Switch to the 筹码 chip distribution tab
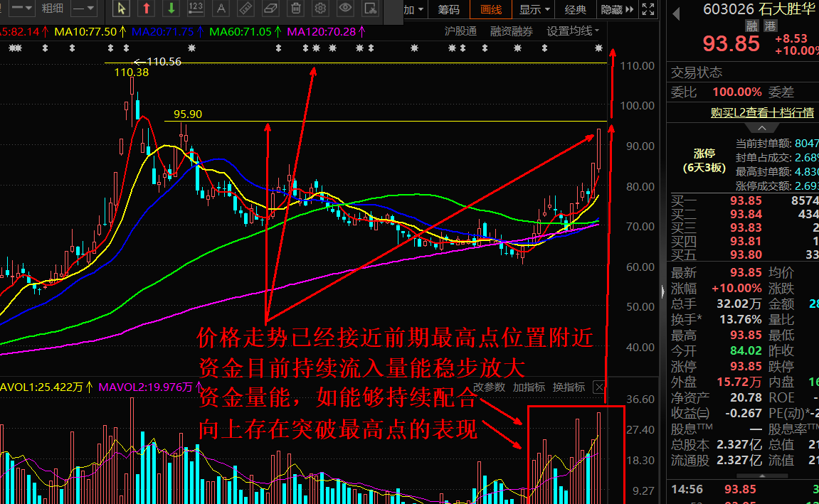 [449, 9]
